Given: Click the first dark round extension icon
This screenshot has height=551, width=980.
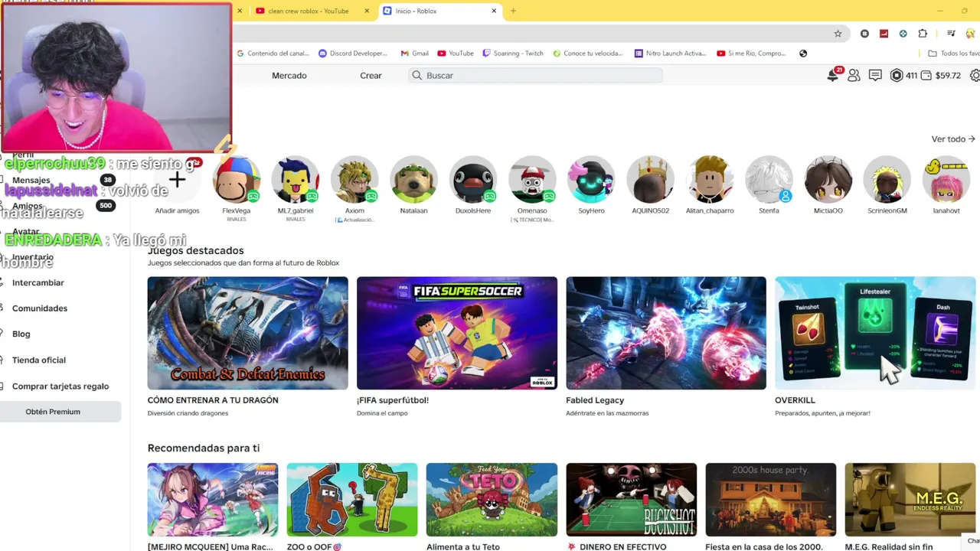Looking at the screenshot, I should (864, 34).
